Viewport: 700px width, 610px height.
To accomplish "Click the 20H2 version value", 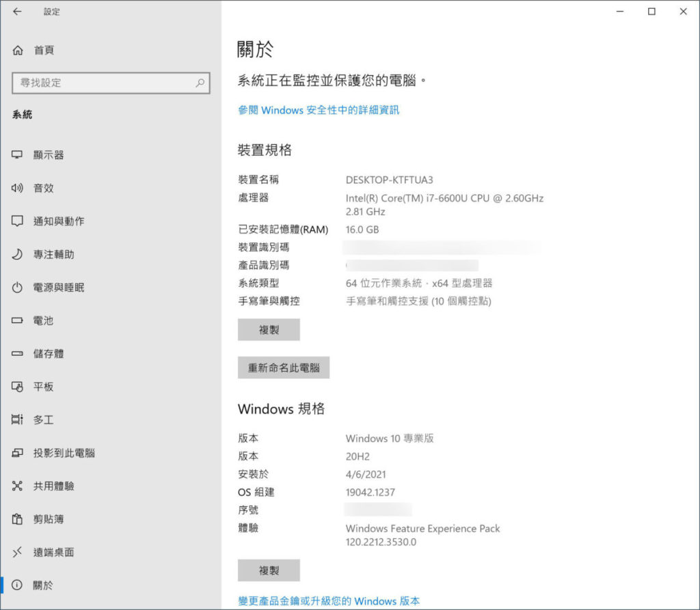I will pyautogui.click(x=358, y=456).
